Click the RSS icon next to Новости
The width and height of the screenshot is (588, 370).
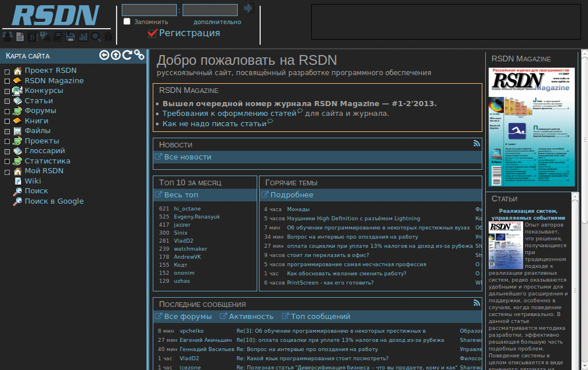[477, 143]
